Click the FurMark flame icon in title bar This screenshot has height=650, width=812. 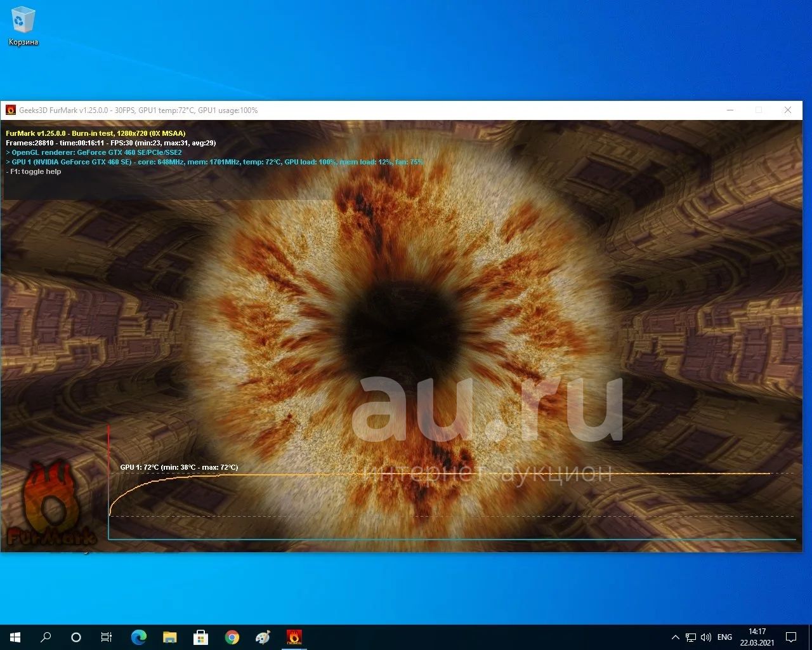click(x=10, y=110)
